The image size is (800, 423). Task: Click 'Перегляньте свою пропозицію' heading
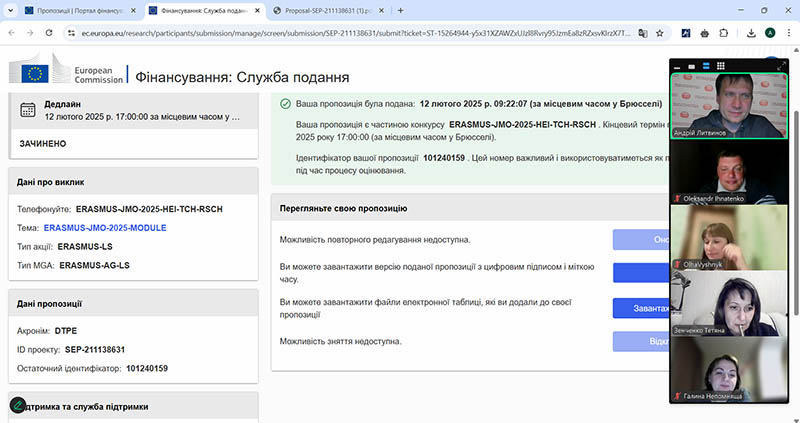343,208
